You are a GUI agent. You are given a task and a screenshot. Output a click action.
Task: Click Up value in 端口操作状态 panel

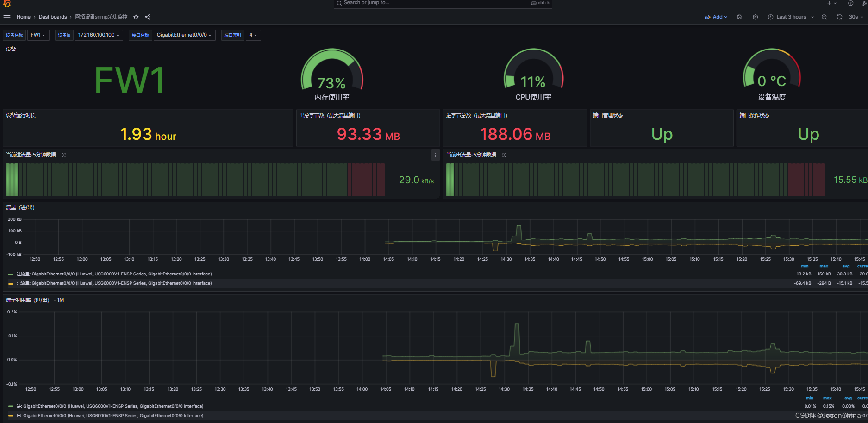click(x=808, y=135)
